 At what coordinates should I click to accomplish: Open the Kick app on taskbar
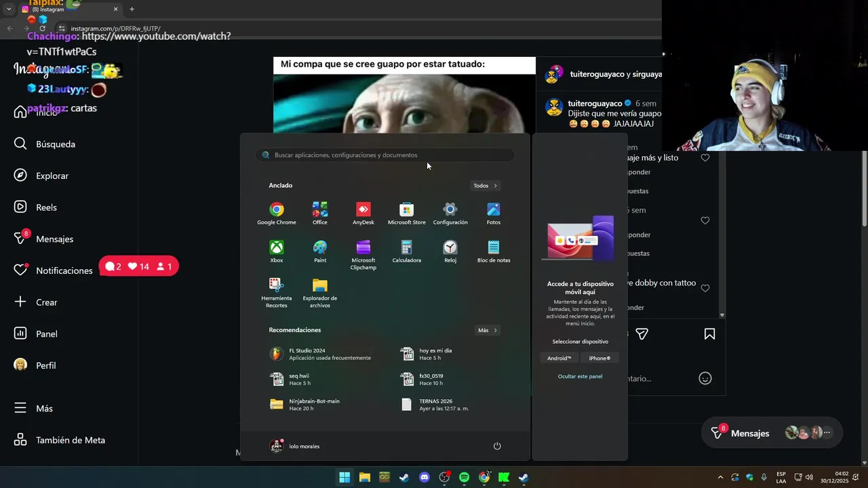click(x=504, y=477)
